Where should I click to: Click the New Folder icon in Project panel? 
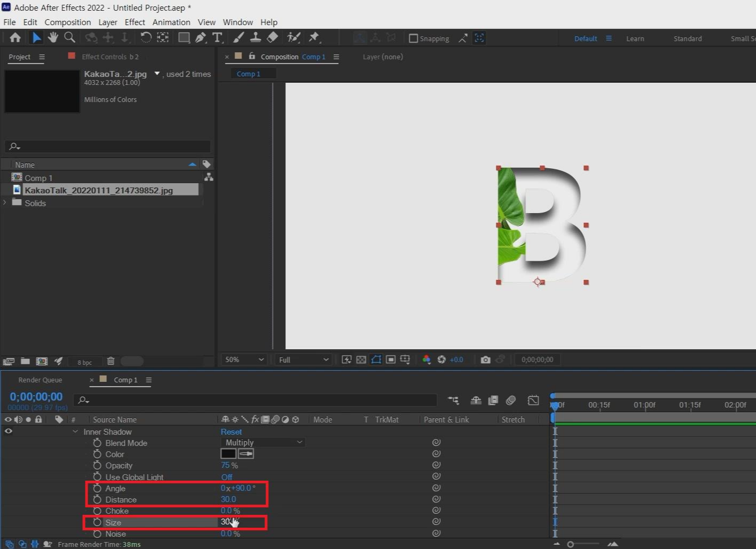point(25,362)
